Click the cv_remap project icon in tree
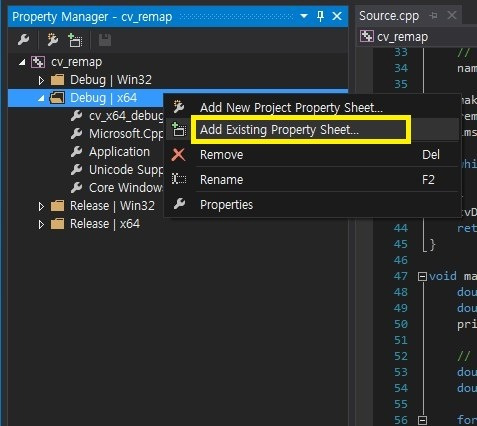This screenshot has height=426, width=477. (x=38, y=62)
